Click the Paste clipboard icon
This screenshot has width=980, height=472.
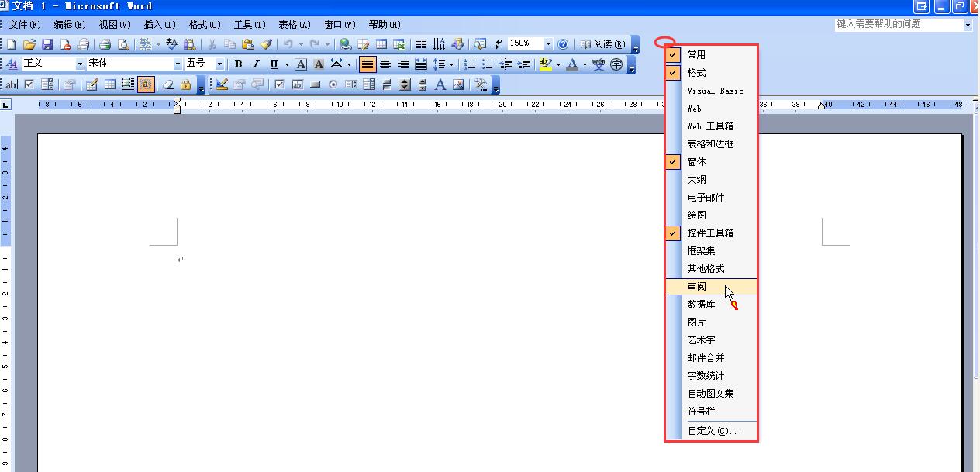tap(248, 44)
